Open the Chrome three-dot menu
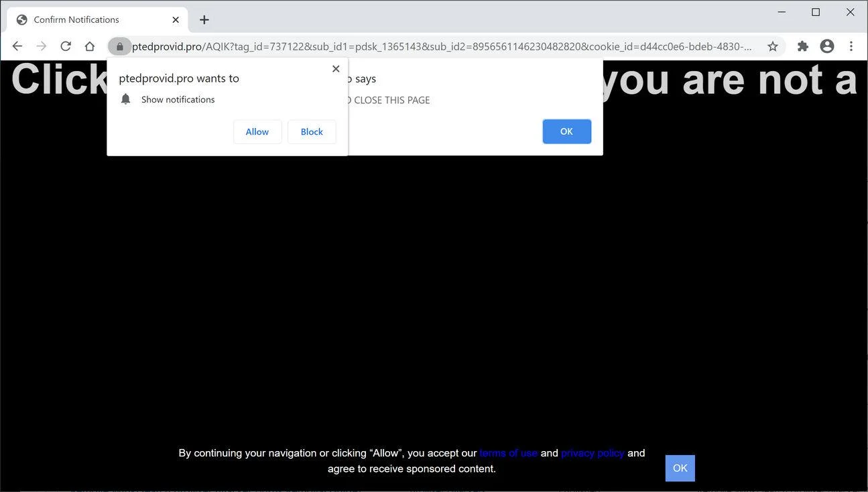 click(851, 46)
